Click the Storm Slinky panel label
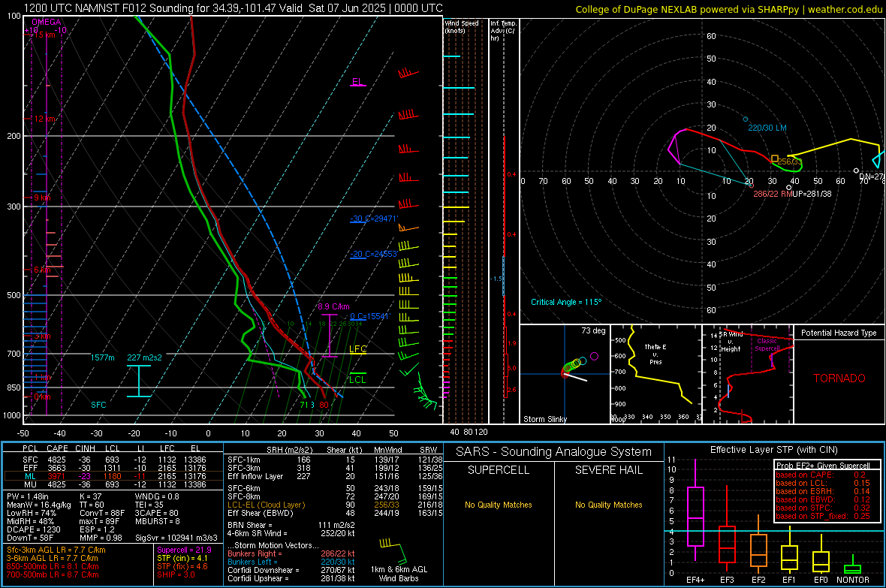886x588 pixels. tap(544, 419)
